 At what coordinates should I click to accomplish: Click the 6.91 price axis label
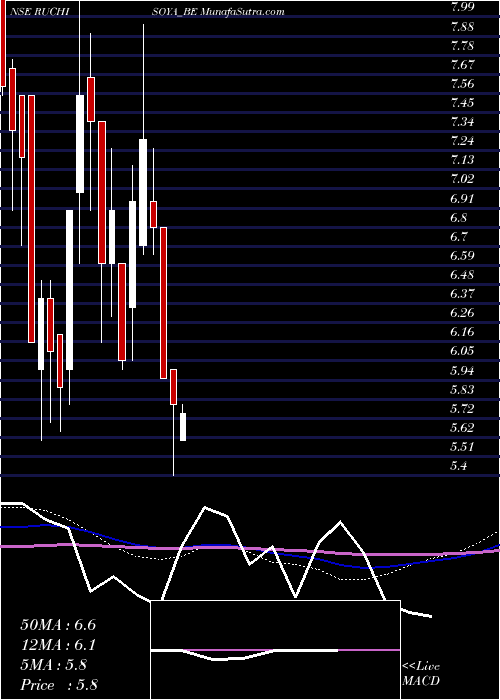[x=463, y=198]
